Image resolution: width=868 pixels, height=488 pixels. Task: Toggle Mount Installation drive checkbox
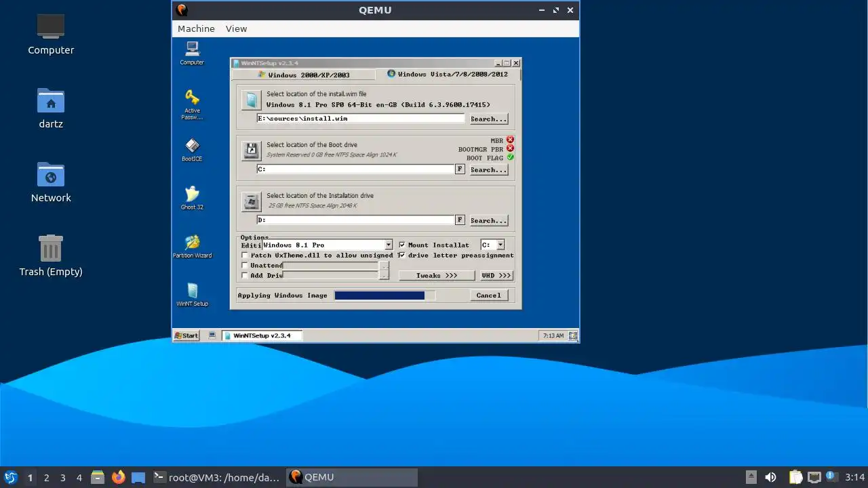(x=402, y=245)
